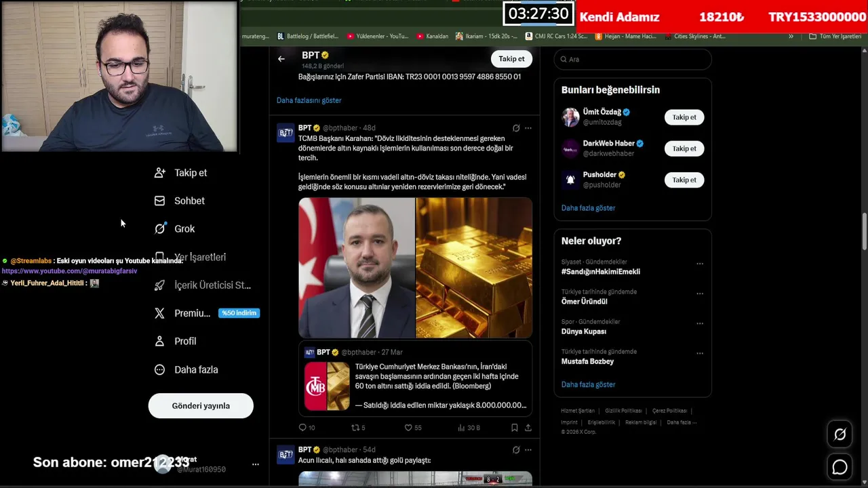Expand bookmarks overflow chevron
This screenshot has height=488, width=868.
pyautogui.click(x=791, y=36)
